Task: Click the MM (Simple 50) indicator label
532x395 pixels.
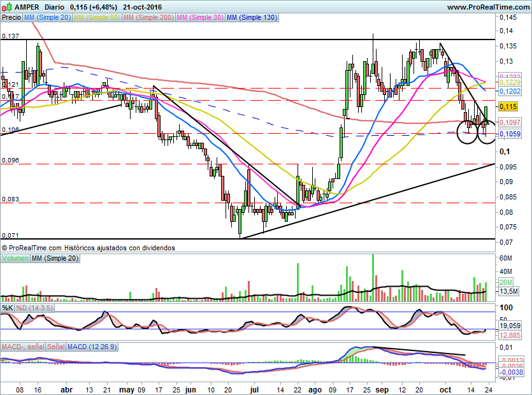Action: tap(96, 18)
